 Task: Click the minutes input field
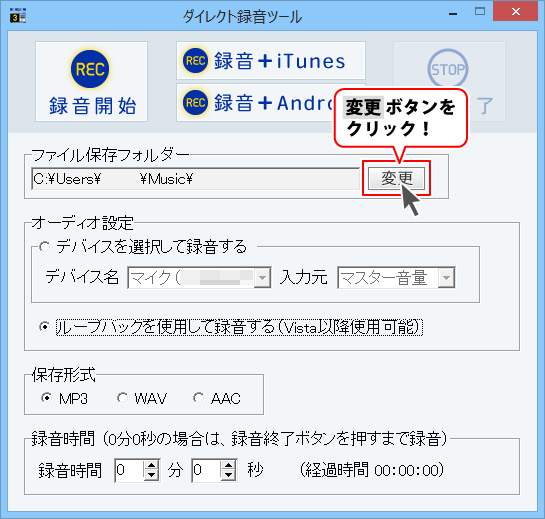click(129, 470)
